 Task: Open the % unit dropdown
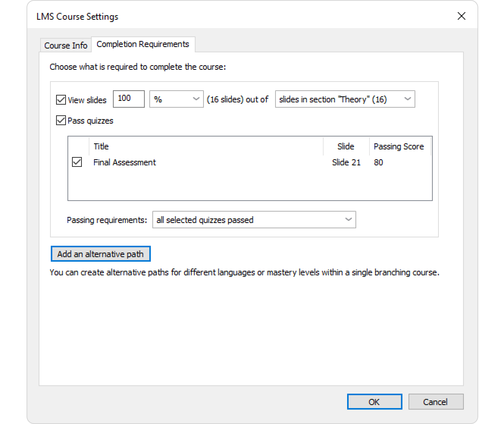click(x=176, y=99)
